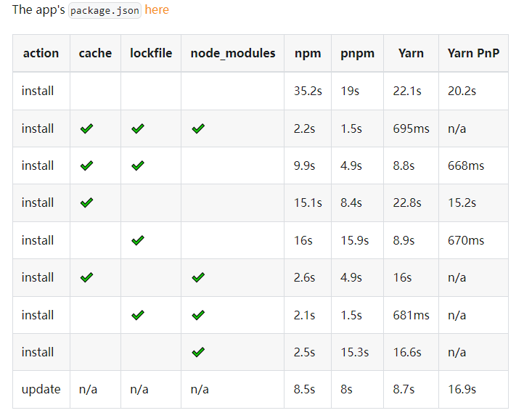Click the 15.9s pnpm value

355,240
